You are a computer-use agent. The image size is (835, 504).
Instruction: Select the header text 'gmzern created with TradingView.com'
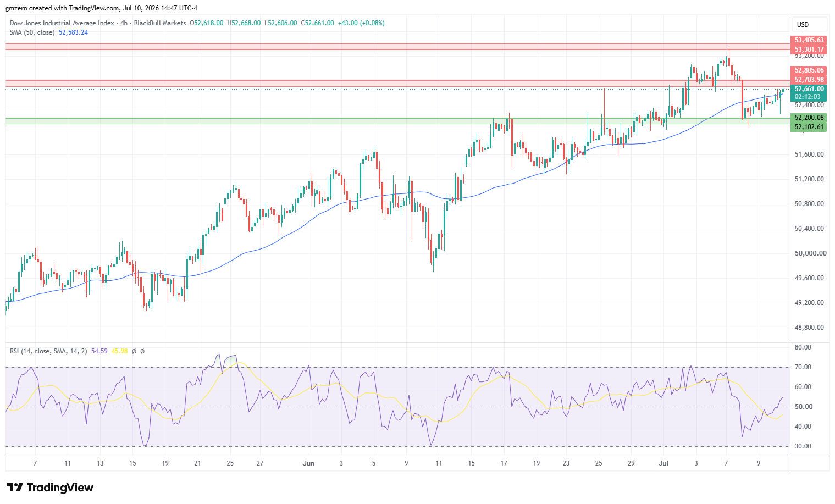coord(62,8)
